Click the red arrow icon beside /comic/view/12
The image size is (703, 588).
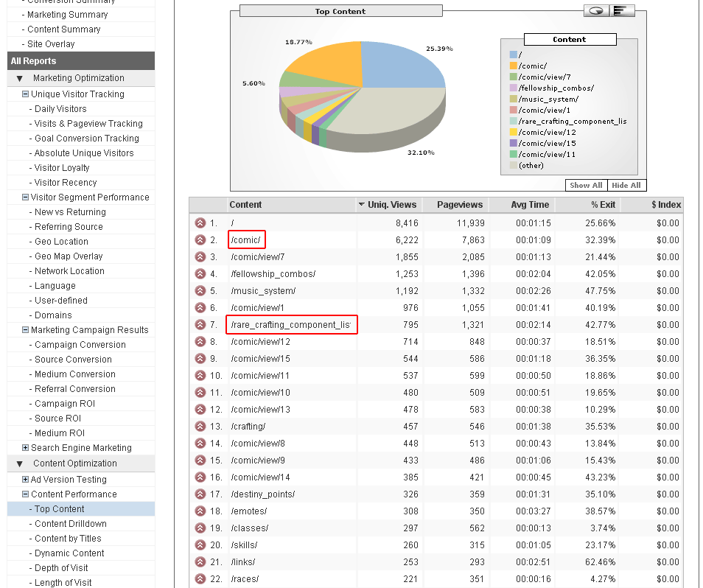coord(200,341)
